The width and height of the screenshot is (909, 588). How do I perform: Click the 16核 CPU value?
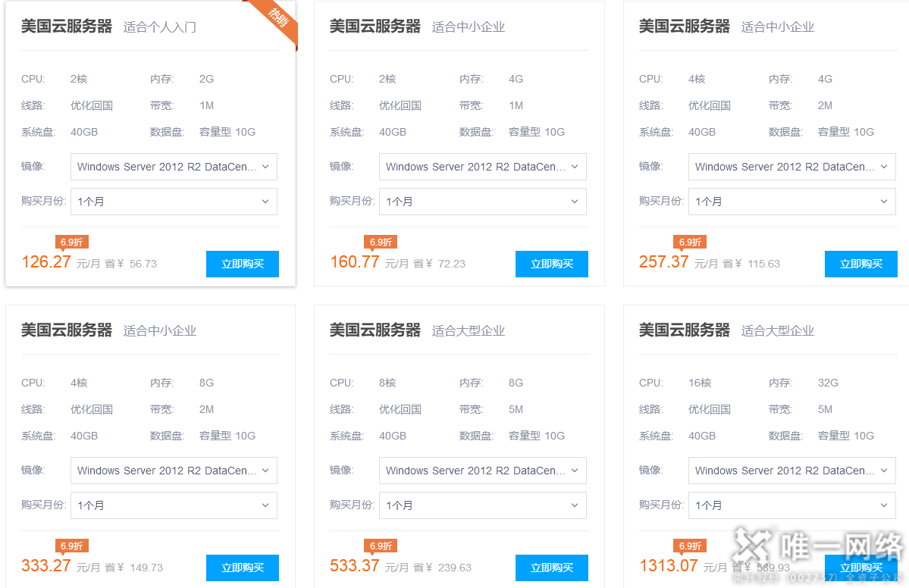(700, 383)
